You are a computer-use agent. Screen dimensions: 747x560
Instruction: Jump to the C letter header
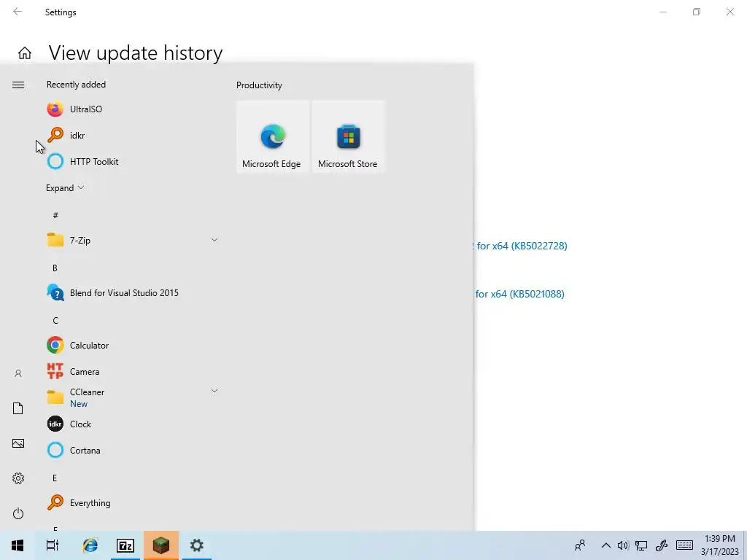click(x=55, y=321)
